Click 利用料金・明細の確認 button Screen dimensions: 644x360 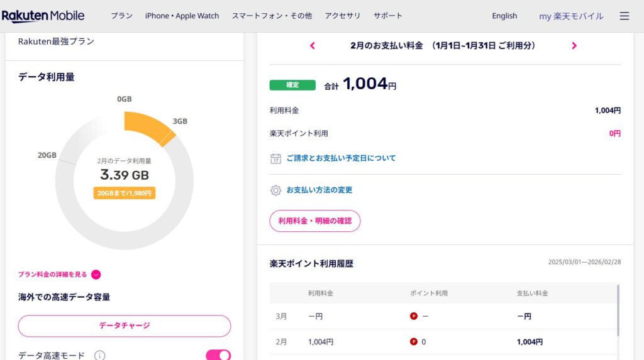pyautogui.click(x=315, y=221)
